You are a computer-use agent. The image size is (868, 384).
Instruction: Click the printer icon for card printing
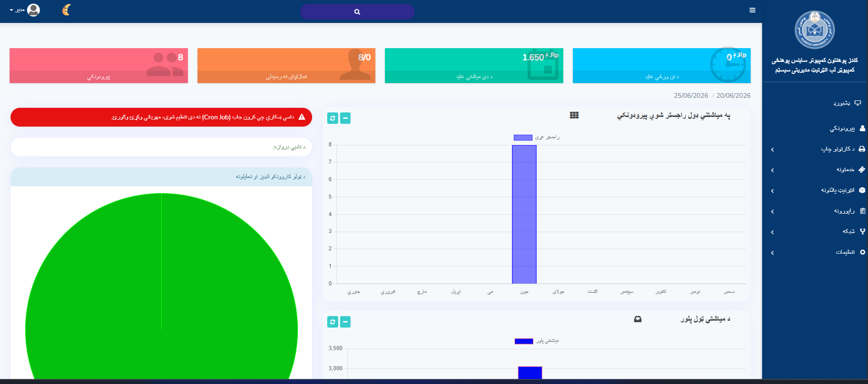(862, 149)
